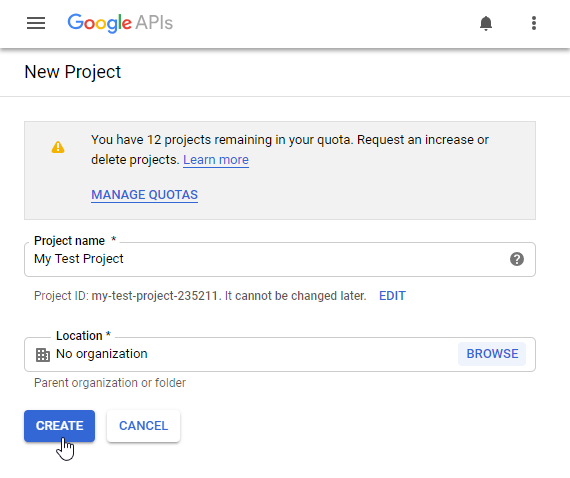Open the three-dot more options menu
This screenshot has width=570, height=478.
click(x=534, y=23)
